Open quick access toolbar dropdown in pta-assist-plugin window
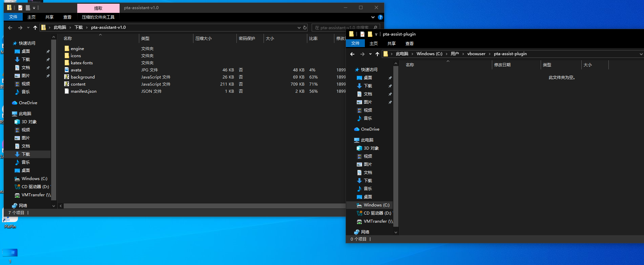 pos(376,34)
